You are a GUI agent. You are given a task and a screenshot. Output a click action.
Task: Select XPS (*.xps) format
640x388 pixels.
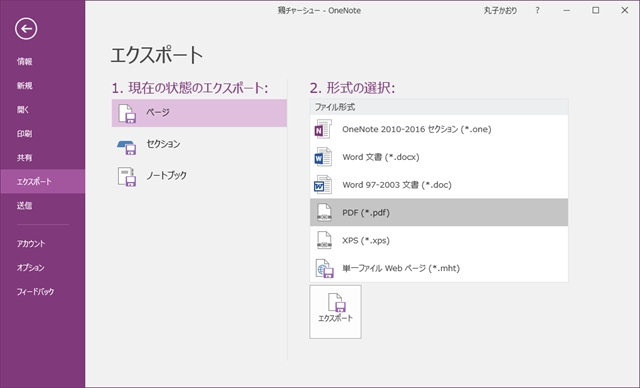coord(439,240)
